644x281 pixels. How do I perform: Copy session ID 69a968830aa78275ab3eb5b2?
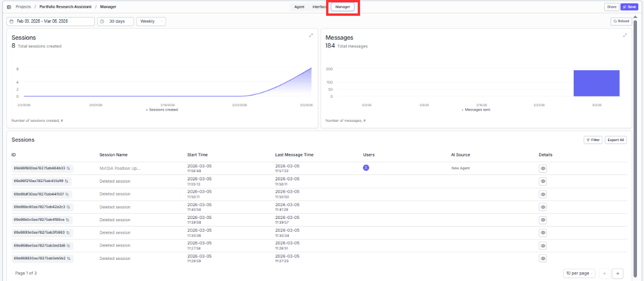(x=69, y=258)
